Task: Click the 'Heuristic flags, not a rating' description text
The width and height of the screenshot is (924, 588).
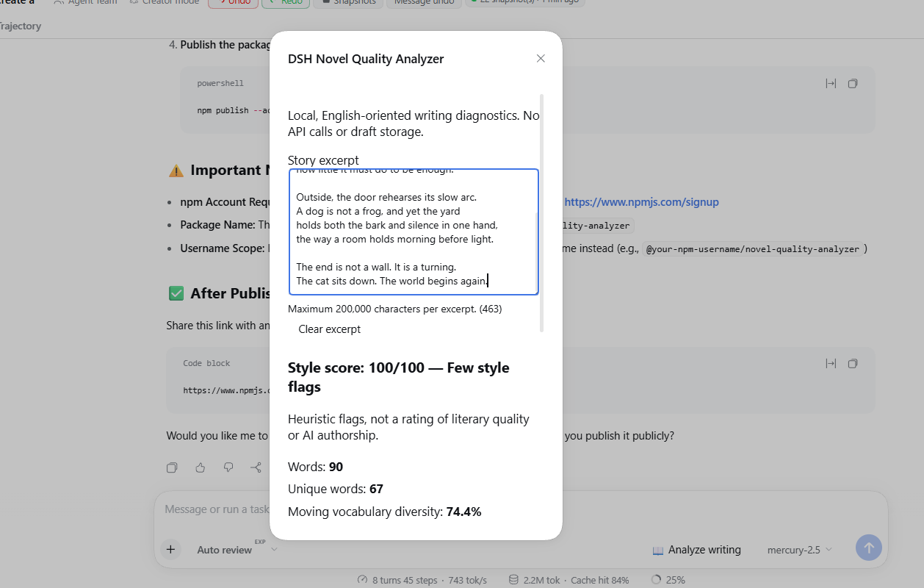Action: coord(408,427)
